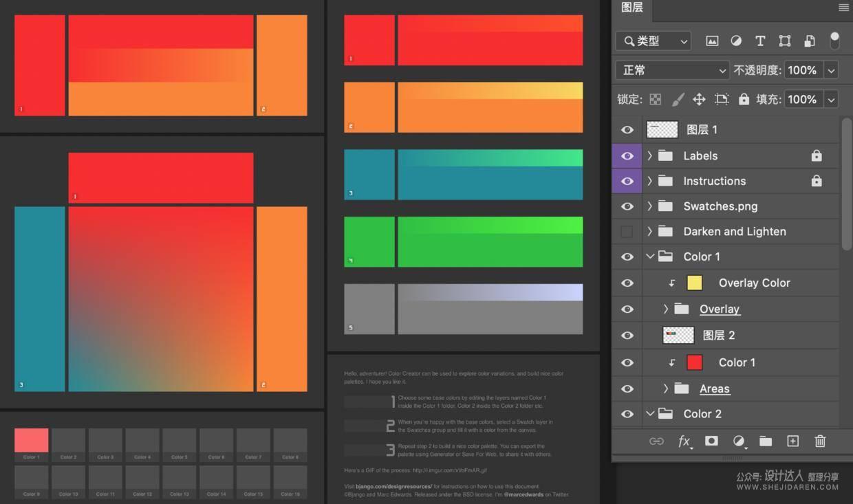Select the shape layers filter icon
Screen dimensions: 853x504
(785, 41)
